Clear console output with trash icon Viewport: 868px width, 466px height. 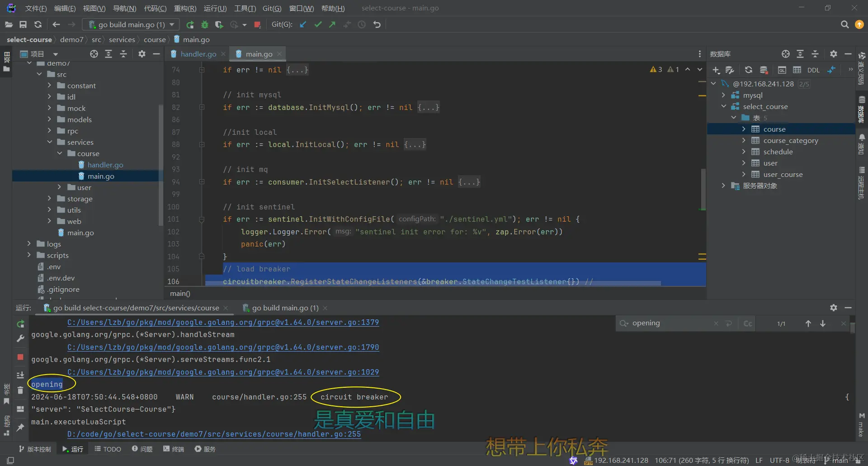pos(20,390)
